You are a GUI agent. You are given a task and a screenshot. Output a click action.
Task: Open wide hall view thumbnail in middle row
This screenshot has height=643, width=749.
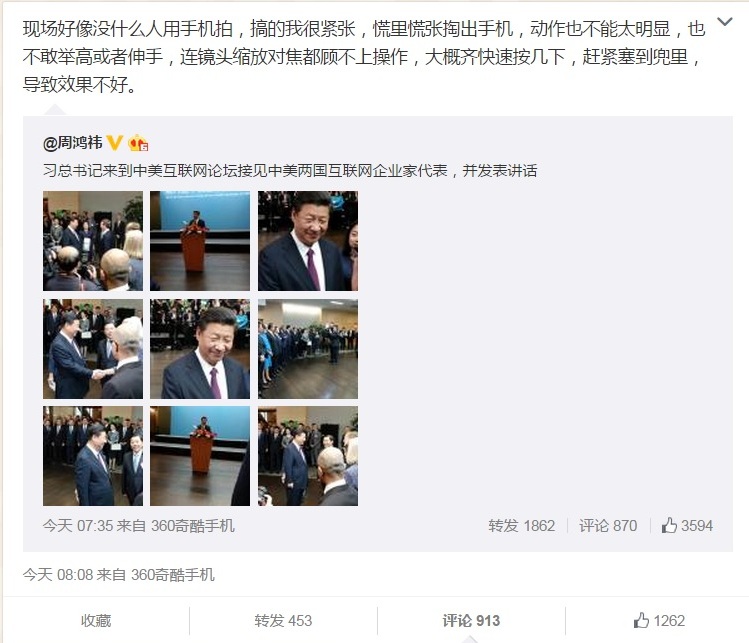308,349
